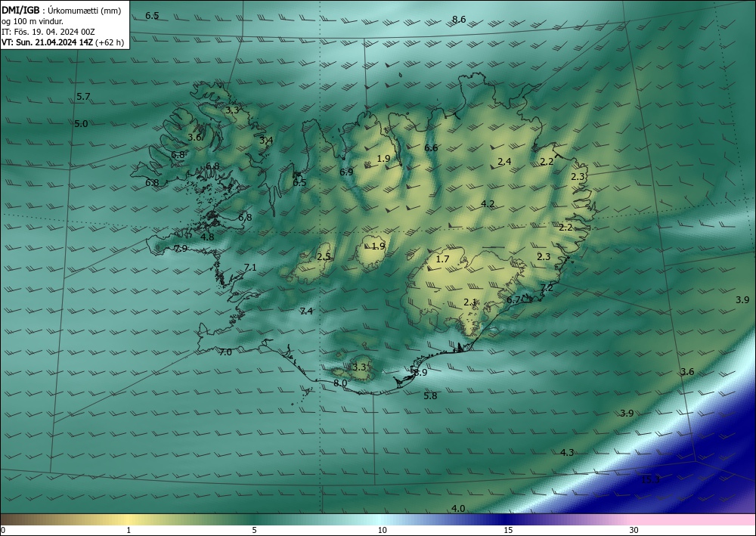This screenshot has width=756, height=536.
Task: Click the '7.2' value on the east coast
Action: point(547,288)
